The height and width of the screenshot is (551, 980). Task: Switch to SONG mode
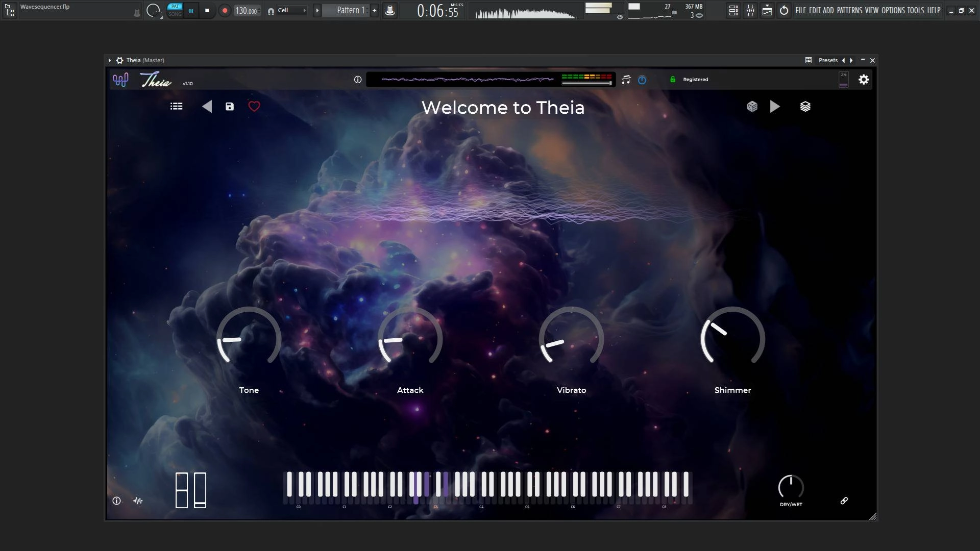(x=175, y=14)
